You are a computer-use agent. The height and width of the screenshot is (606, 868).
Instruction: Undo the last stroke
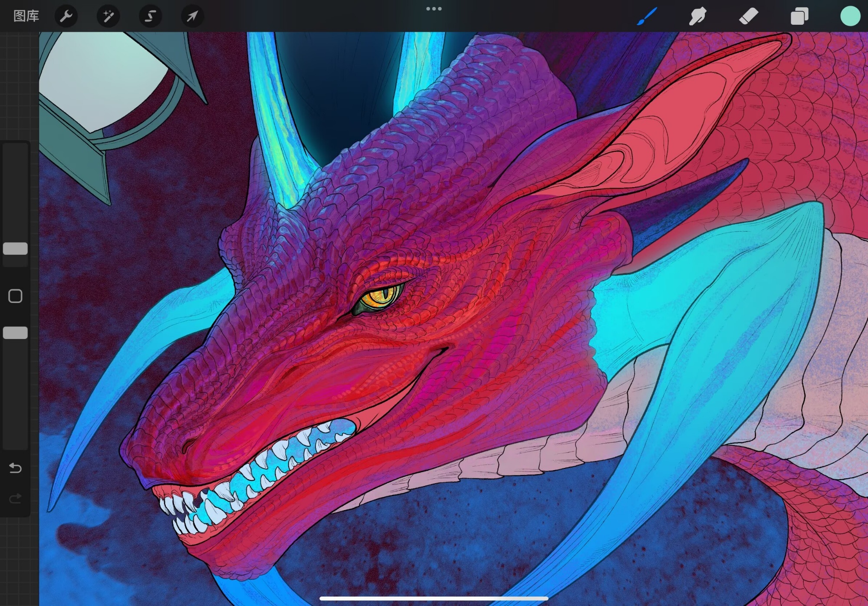point(15,468)
